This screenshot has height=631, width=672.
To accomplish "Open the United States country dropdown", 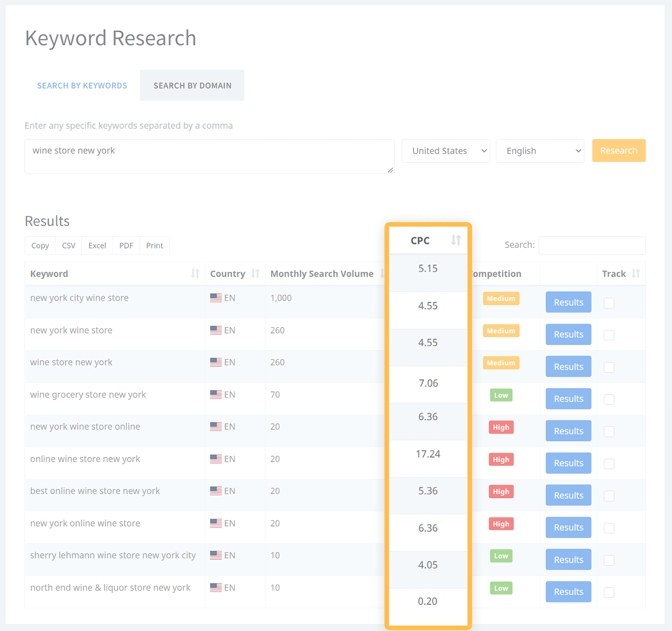I will (445, 151).
